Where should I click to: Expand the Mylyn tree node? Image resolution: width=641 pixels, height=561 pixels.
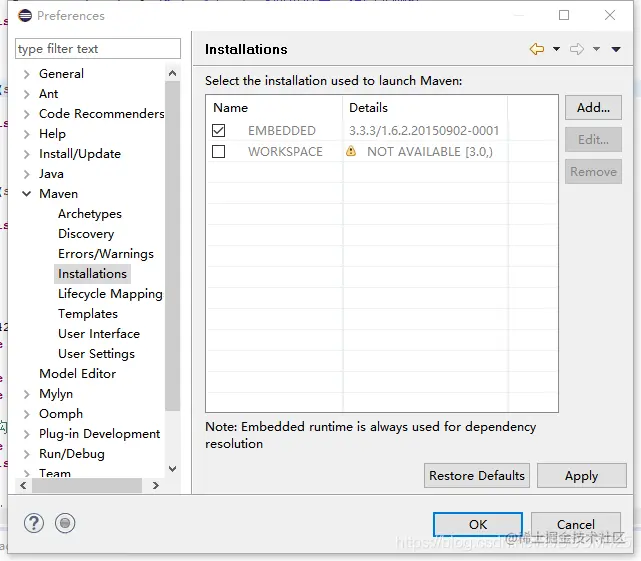27,394
